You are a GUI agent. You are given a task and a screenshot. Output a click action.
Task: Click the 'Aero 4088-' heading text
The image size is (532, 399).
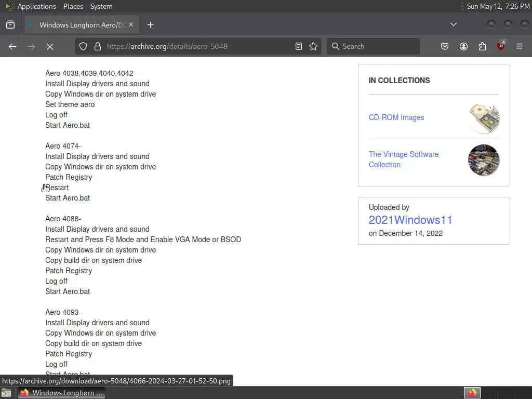[63, 219]
